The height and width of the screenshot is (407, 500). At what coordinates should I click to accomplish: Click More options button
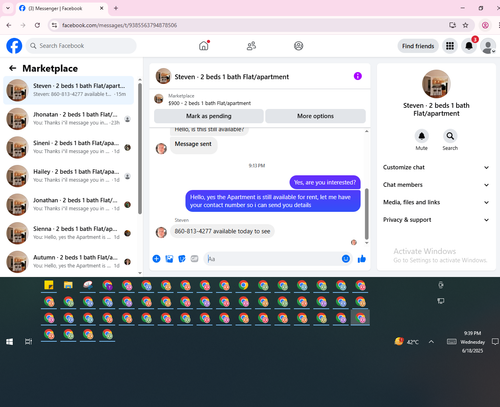click(x=315, y=116)
